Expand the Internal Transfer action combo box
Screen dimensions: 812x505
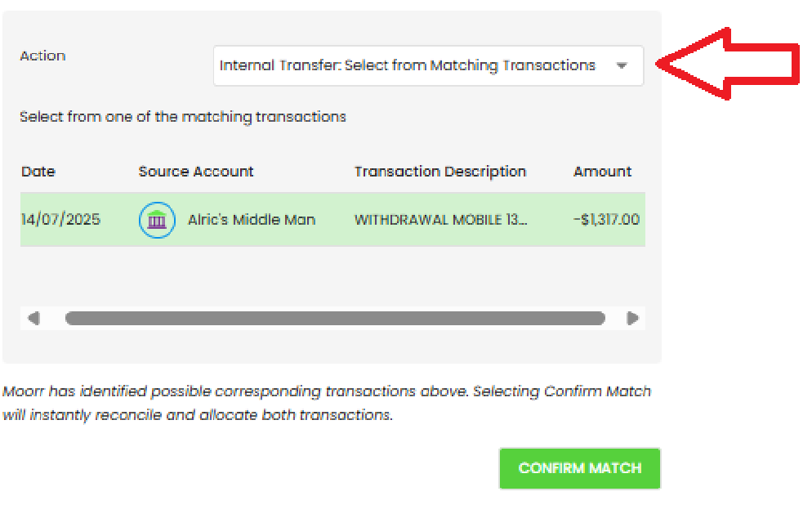(408, 66)
